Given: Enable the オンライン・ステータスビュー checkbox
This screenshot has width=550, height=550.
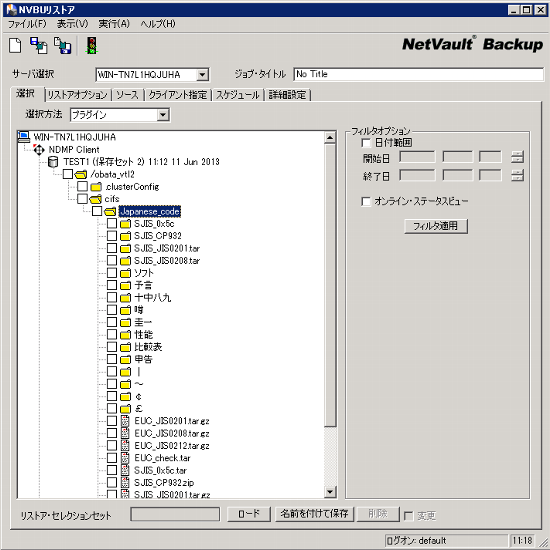Looking at the screenshot, I should (x=366, y=201).
